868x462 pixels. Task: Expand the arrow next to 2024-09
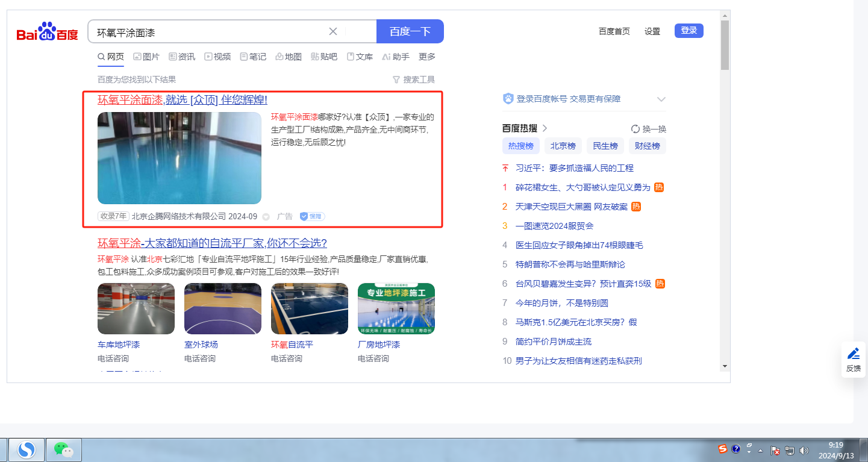(x=266, y=217)
